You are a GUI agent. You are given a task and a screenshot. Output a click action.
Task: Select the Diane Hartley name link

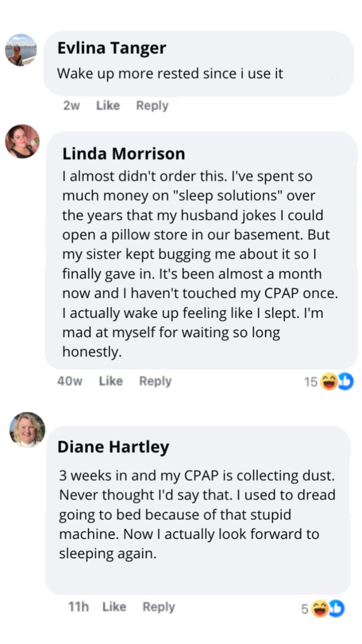pos(113,447)
